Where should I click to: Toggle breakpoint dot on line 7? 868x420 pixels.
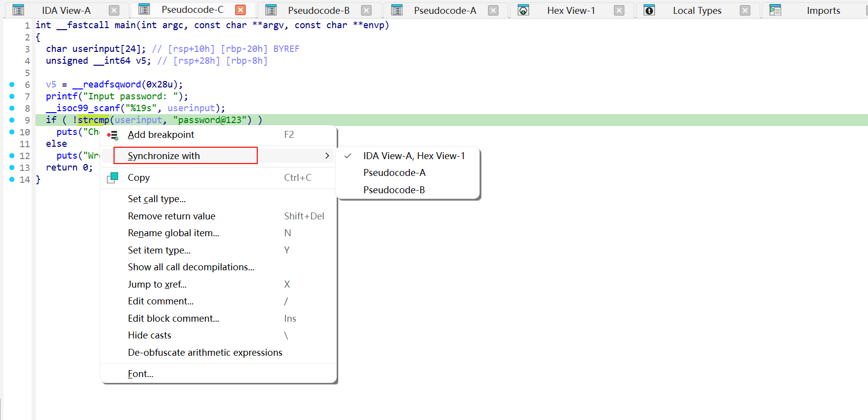(x=12, y=96)
